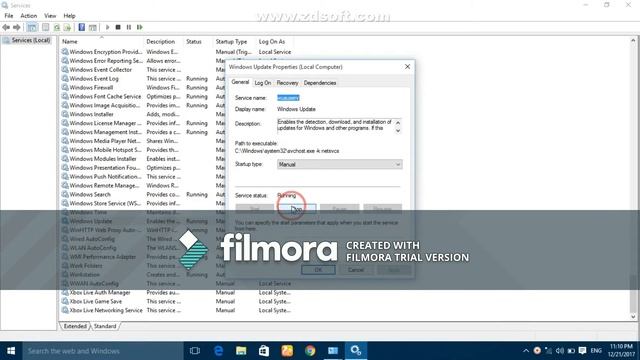Click Cancel in the properties dialog

coord(356,270)
